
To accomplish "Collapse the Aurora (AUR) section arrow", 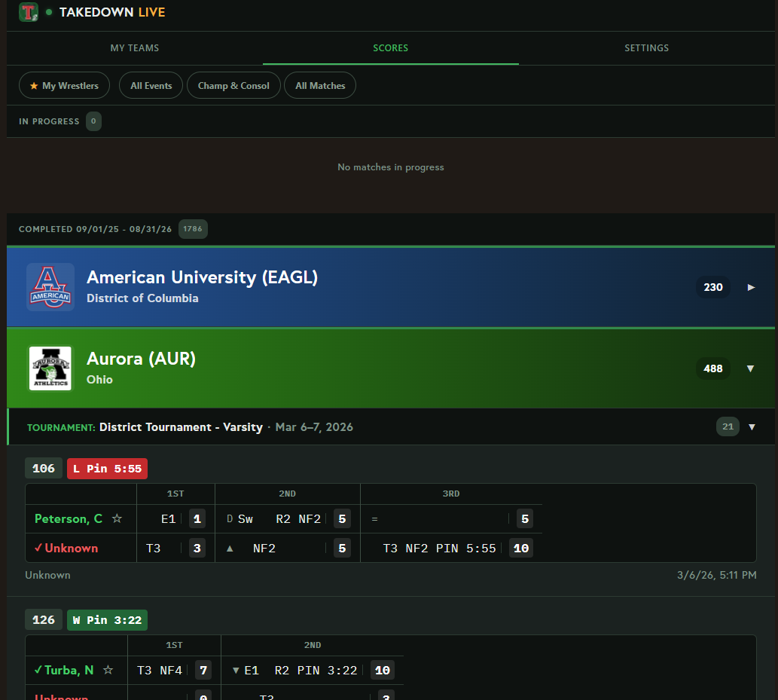I will point(750,368).
